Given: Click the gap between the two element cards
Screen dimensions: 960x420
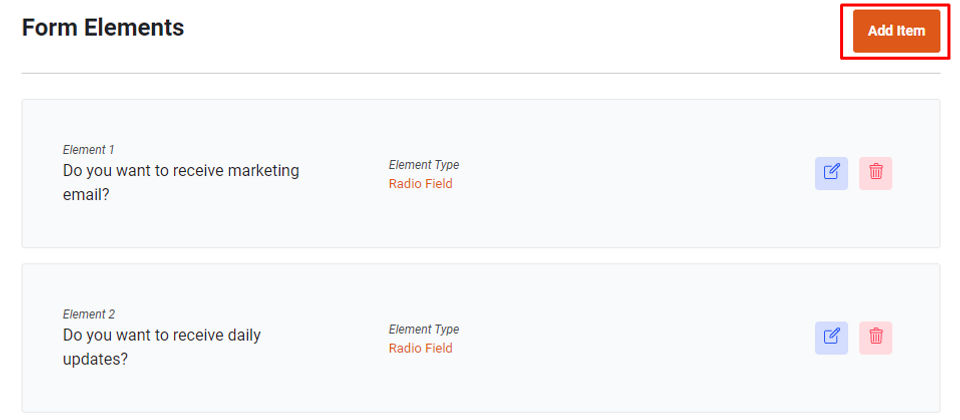Looking at the screenshot, I should click(x=480, y=255).
